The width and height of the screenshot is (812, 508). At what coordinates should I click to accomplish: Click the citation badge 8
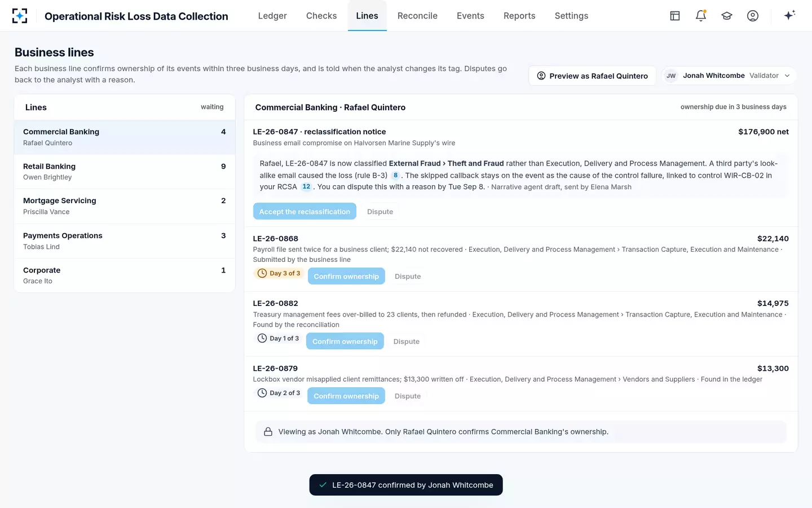(x=396, y=176)
